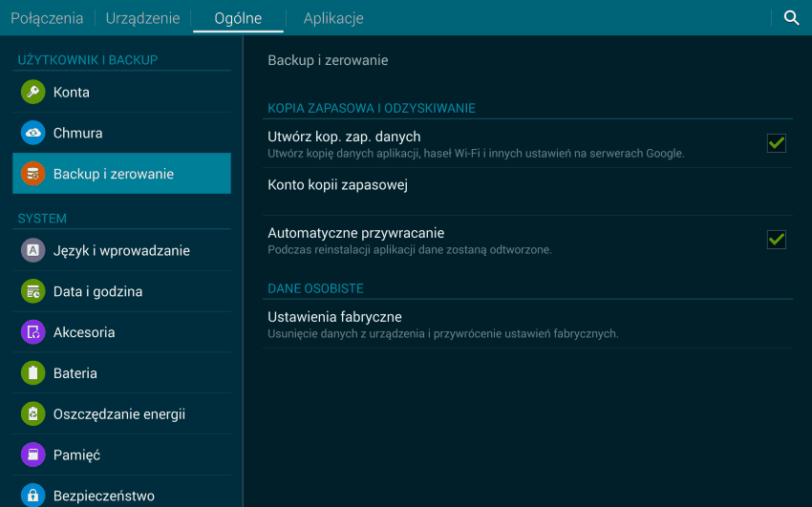Image resolution: width=812 pixels, height=507 pixels.
Task: Open Oszczędzanie energii settings
Action: coord(121,413)
